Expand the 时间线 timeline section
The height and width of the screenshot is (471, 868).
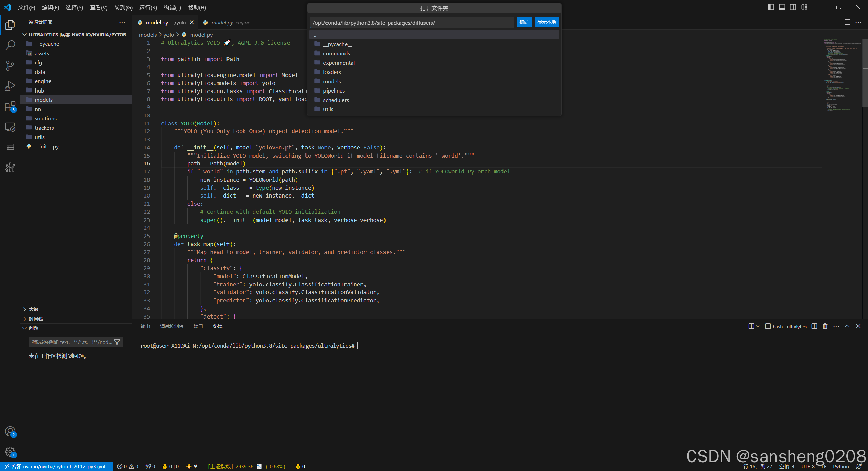tap(35, 319)
